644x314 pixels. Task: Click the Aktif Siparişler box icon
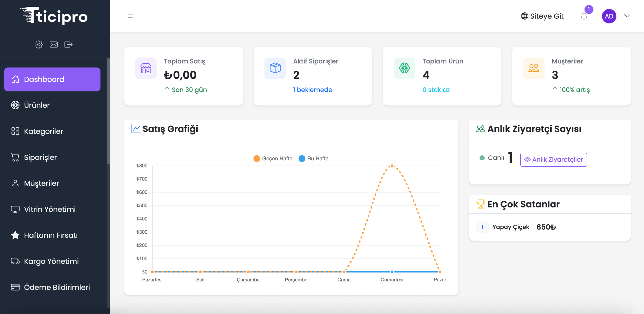tap(275, 68)
